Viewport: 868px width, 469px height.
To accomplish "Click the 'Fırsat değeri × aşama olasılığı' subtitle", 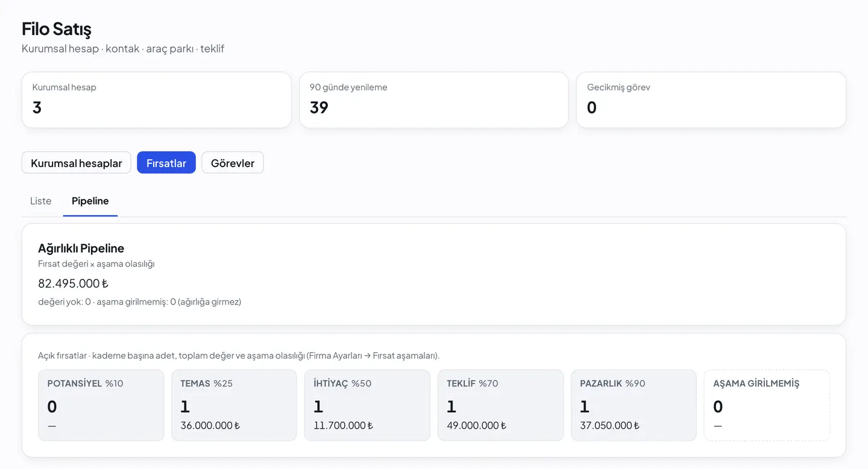I will point(96,264).
